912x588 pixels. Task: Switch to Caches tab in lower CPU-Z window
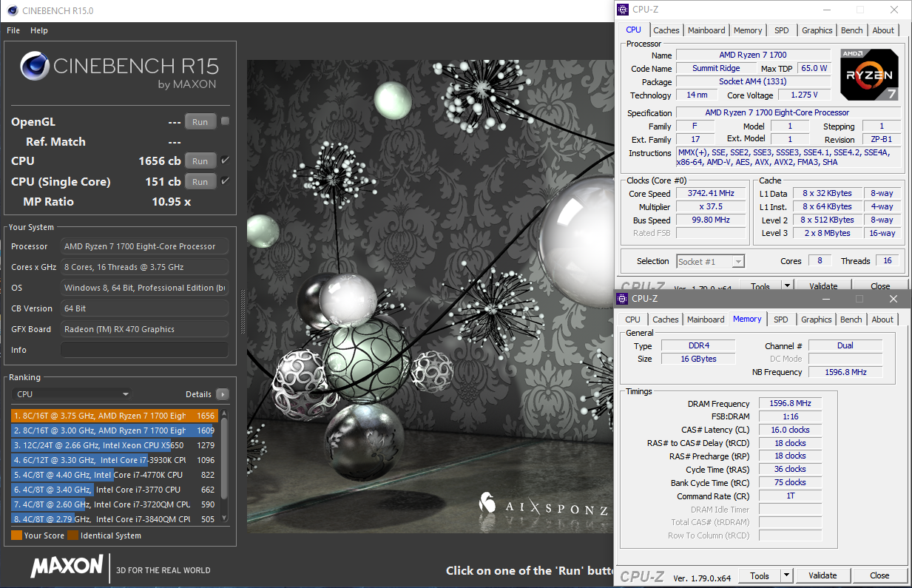tap(665, 320)
